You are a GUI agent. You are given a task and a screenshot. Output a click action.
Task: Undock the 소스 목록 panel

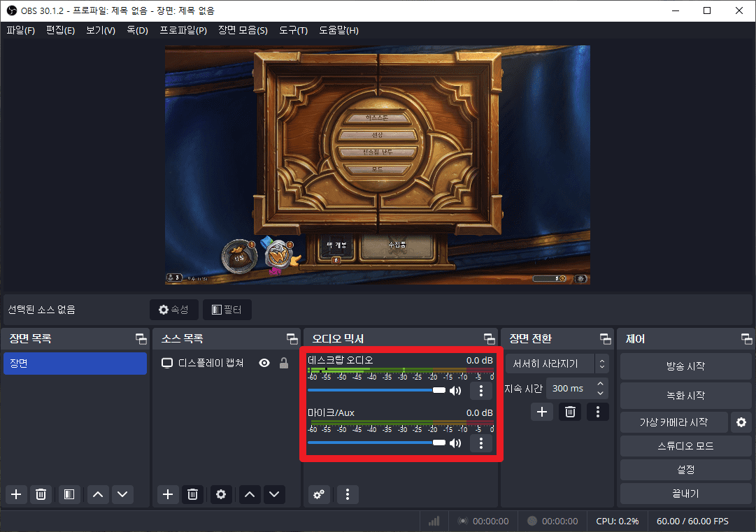click(292, 339)
